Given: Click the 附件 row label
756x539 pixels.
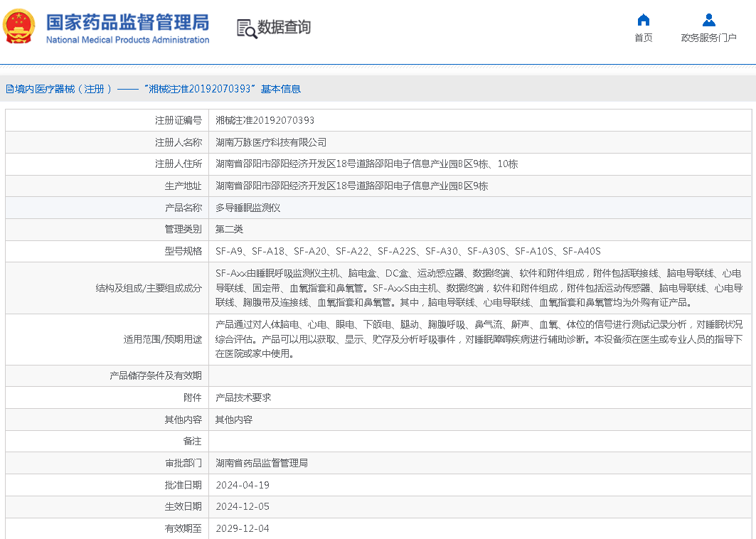Looking at the screenshot, I should [x=192, y=397].
